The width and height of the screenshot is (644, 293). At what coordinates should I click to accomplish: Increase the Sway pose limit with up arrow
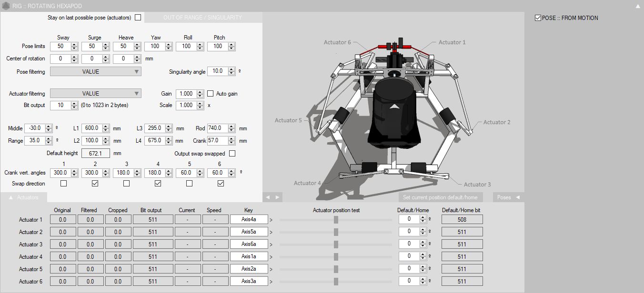(74, 45)
